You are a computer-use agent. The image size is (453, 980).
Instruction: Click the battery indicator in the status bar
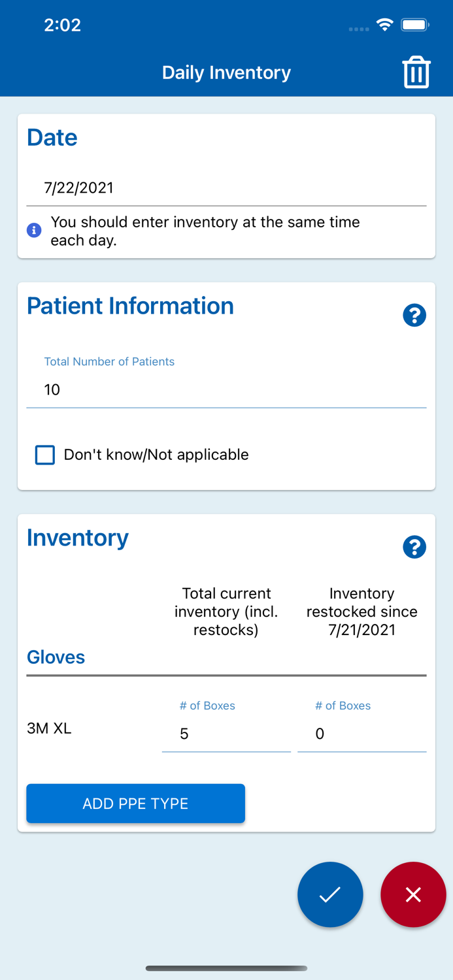coord(414,24)
